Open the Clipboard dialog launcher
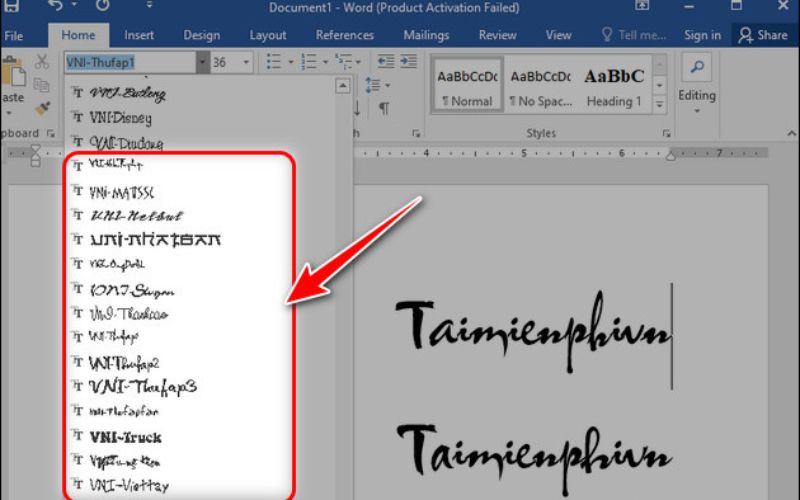800x500 pixels. (51, 134)
